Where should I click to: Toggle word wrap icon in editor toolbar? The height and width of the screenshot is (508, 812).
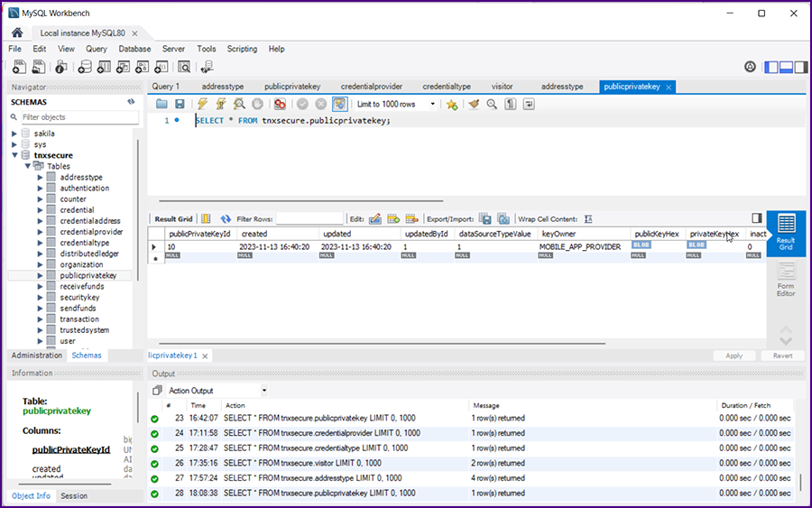(529, 104)
